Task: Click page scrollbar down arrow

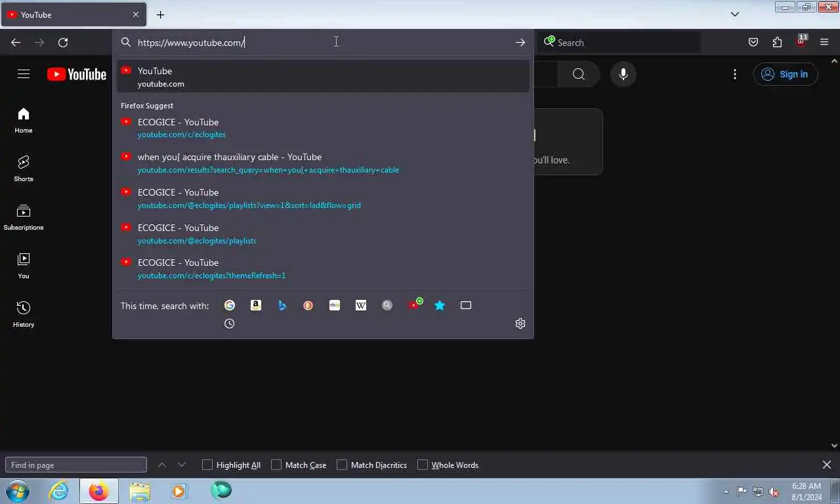Action: 835,446
